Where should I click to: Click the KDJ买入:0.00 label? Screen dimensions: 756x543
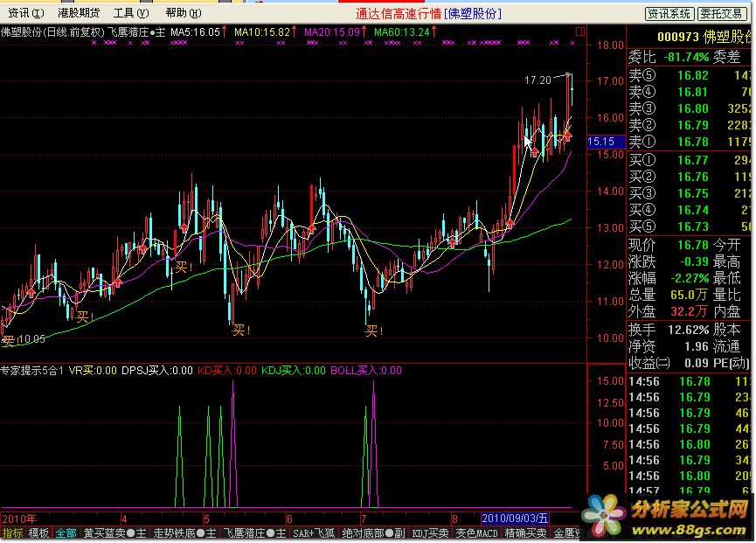pyautogui.click(x=294, y=371)
